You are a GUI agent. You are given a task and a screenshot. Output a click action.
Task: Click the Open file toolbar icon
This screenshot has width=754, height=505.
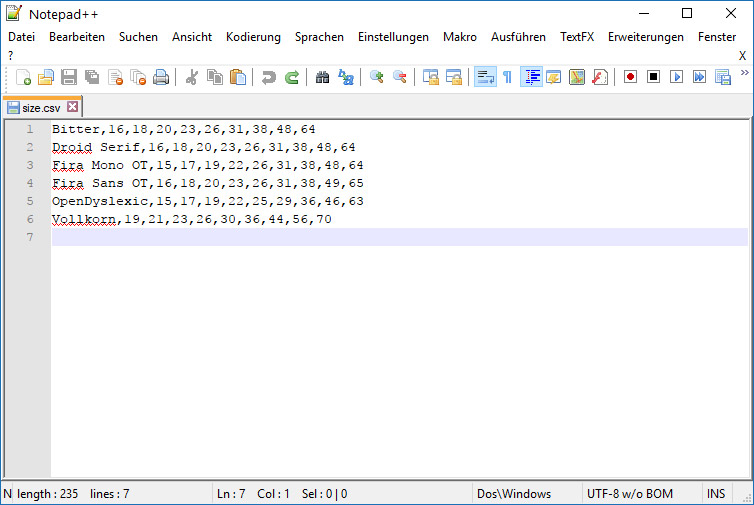(x=46, y=77)
